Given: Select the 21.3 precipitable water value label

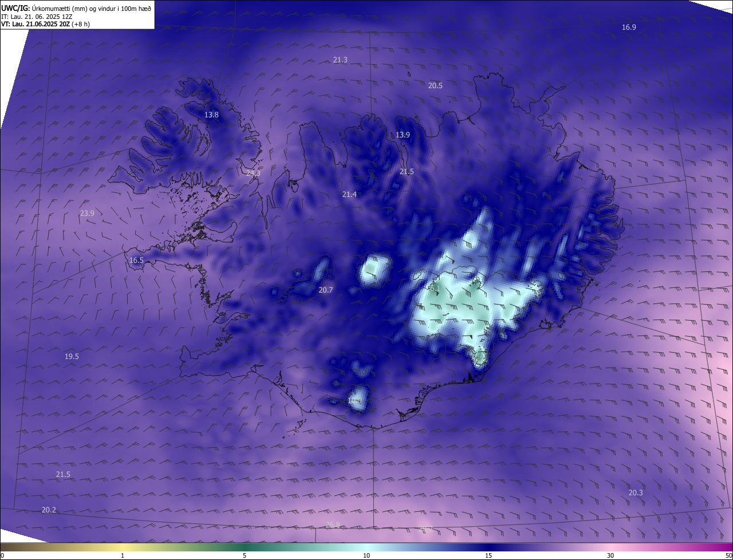Looking at the screenshot, I should [340, 60].
